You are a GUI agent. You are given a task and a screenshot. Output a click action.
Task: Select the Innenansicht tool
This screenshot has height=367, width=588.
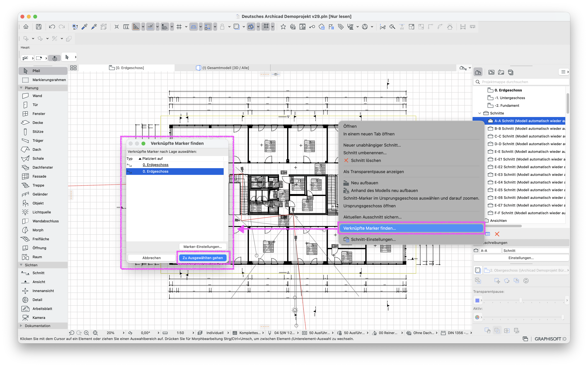[x=43, y=291]
